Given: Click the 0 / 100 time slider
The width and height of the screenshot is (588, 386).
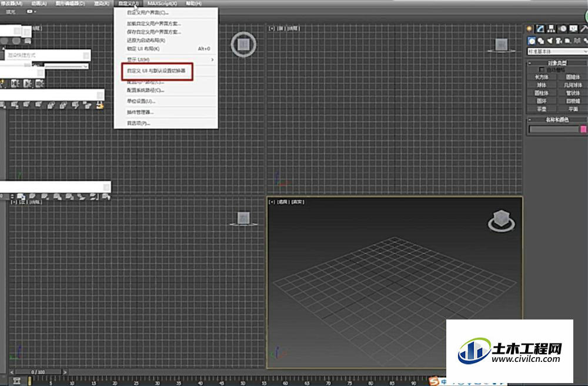Looking at the screenshot, I should (x=38, y=372).
